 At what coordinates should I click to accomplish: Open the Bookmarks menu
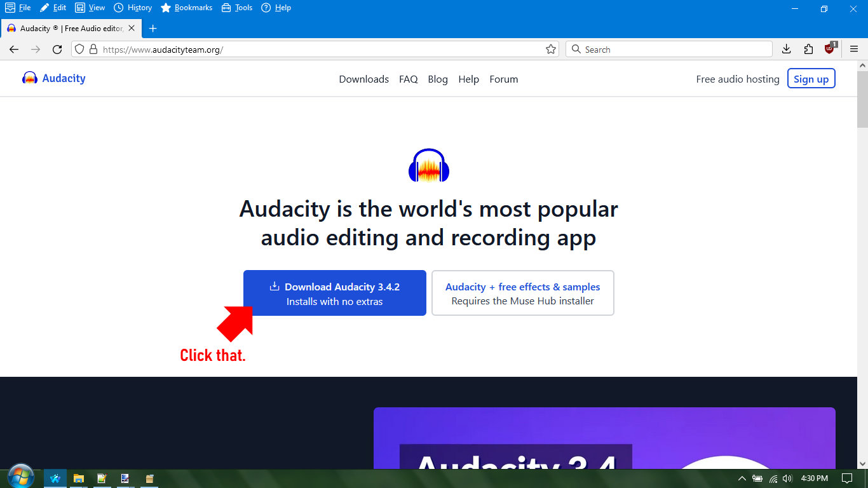(x=187, y=8)
